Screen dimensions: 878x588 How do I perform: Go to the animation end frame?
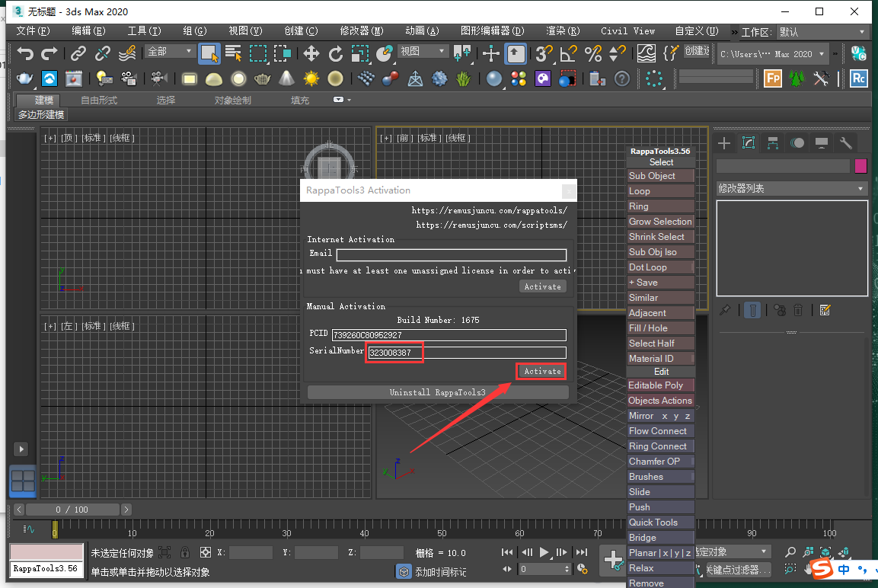tap(582, 552)
